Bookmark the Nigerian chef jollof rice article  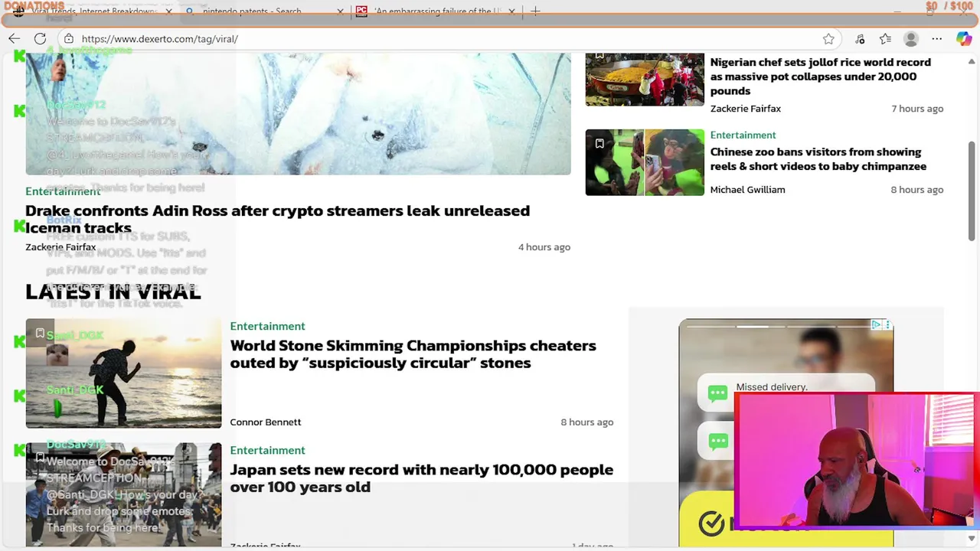coord(599,56)
